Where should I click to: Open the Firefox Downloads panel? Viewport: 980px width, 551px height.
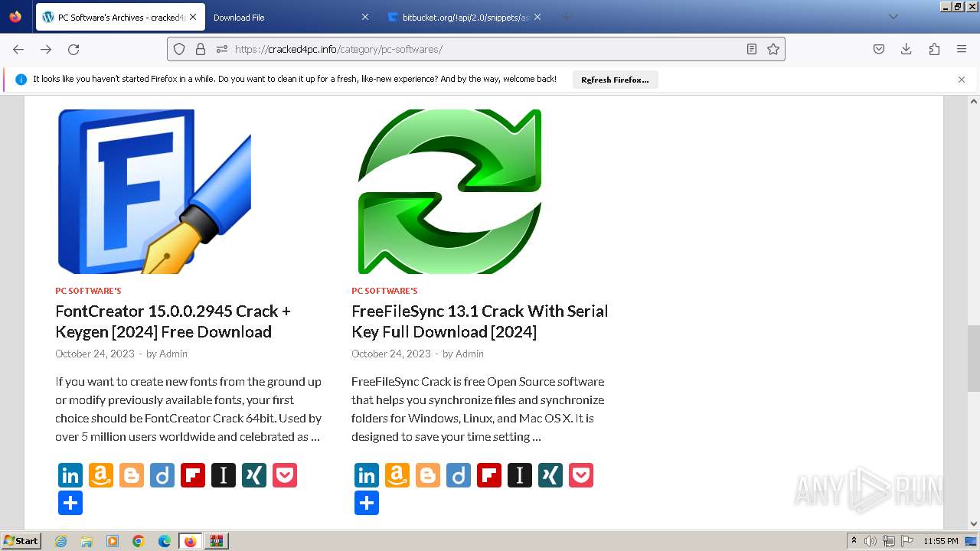coord(906,49)
